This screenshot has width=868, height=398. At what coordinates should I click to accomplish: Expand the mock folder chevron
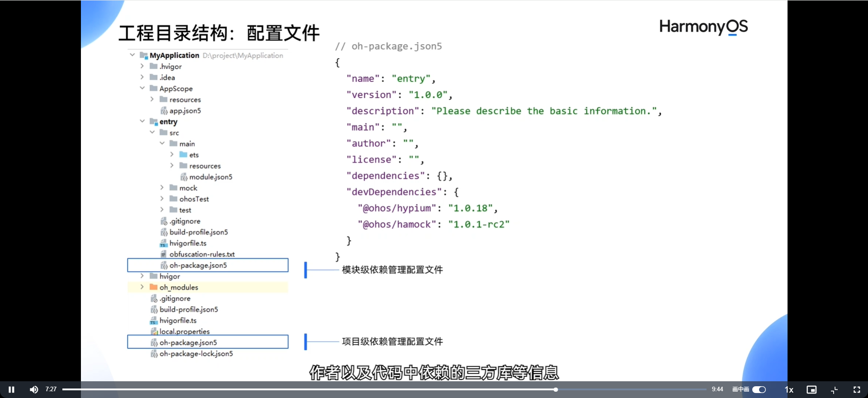tap(162, 187)
